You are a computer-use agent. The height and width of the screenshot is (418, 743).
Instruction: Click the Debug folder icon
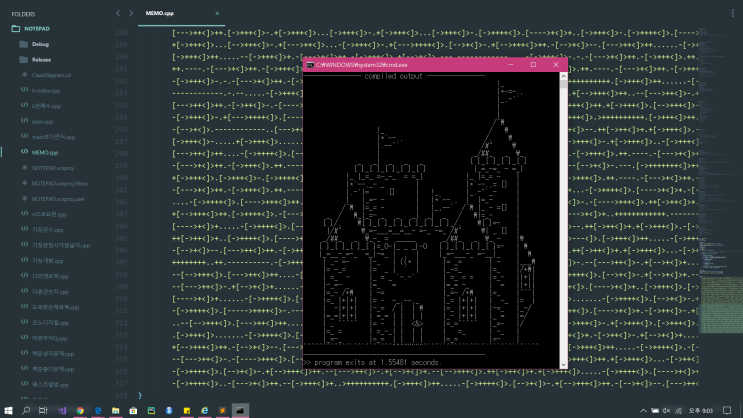[x=24, y=44]
